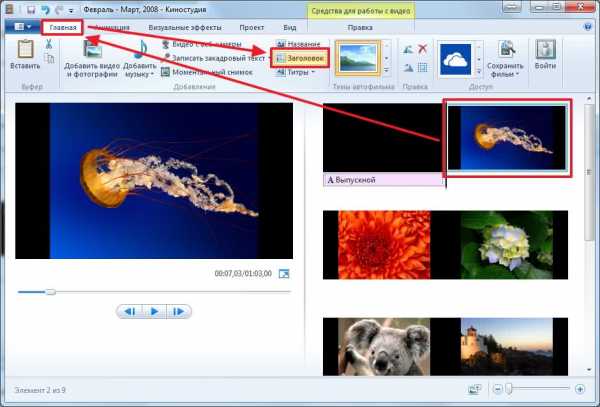The height and width of the screenshot is (407, 600).
Task: Click the scissors Cut icon
Action: click(49, 44)
